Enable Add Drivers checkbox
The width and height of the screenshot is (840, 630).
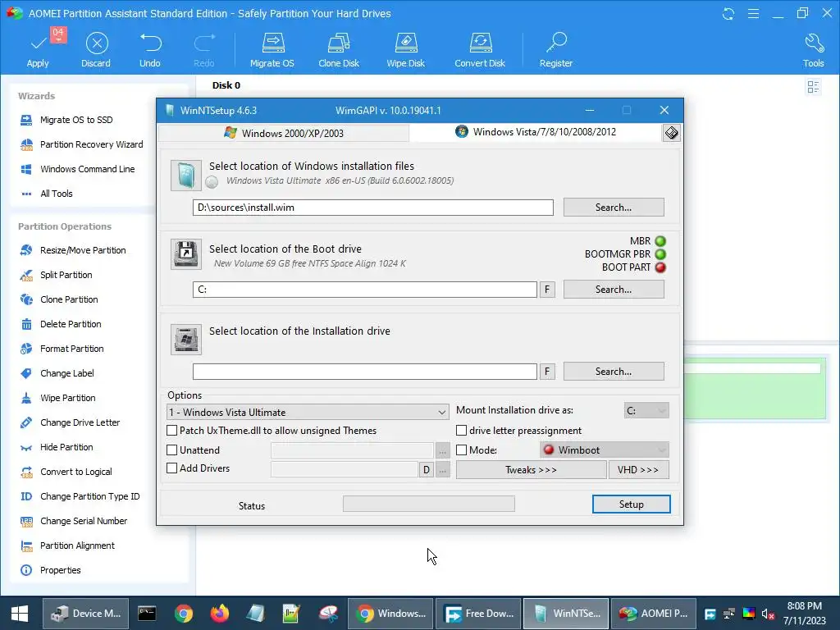pos(172,468)
